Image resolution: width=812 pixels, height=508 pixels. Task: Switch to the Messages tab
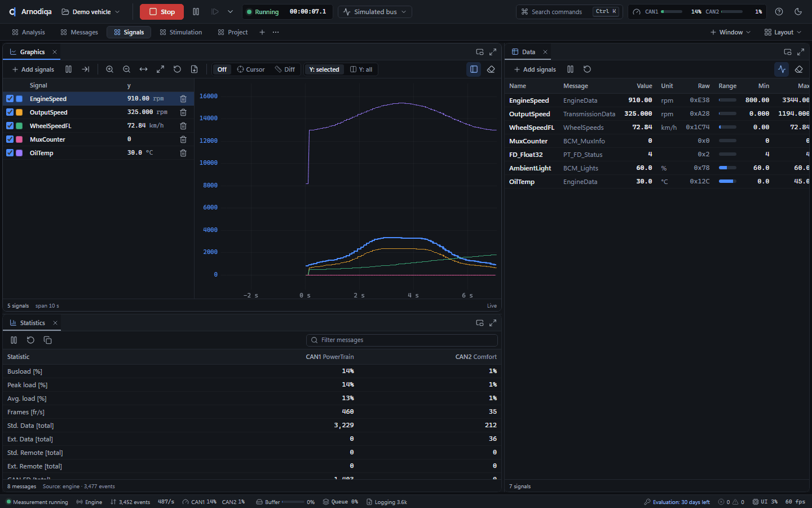(x=79, y=32)
